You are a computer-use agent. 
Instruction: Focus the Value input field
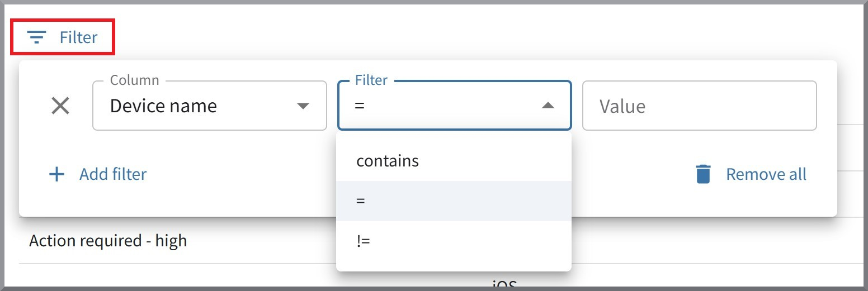point(700,106)
